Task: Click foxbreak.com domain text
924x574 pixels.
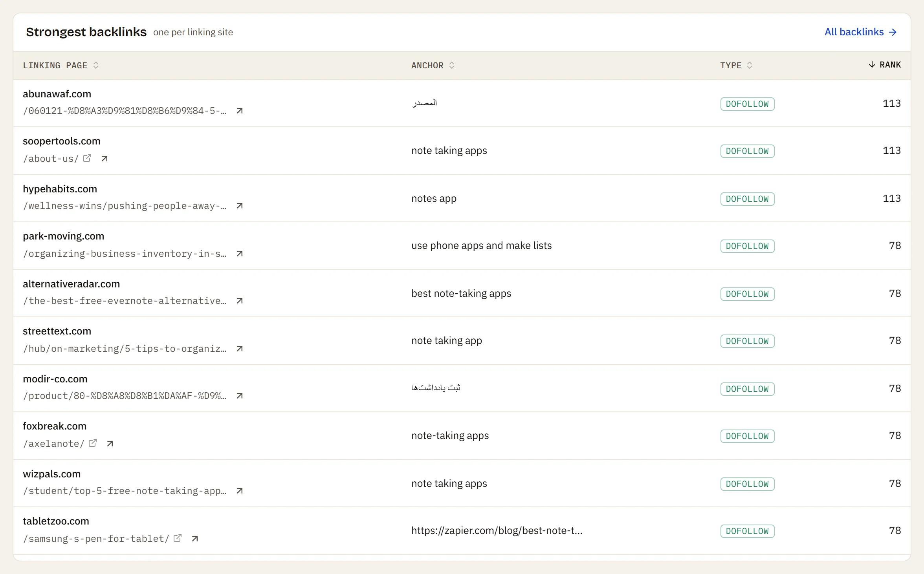Action: 55,426
